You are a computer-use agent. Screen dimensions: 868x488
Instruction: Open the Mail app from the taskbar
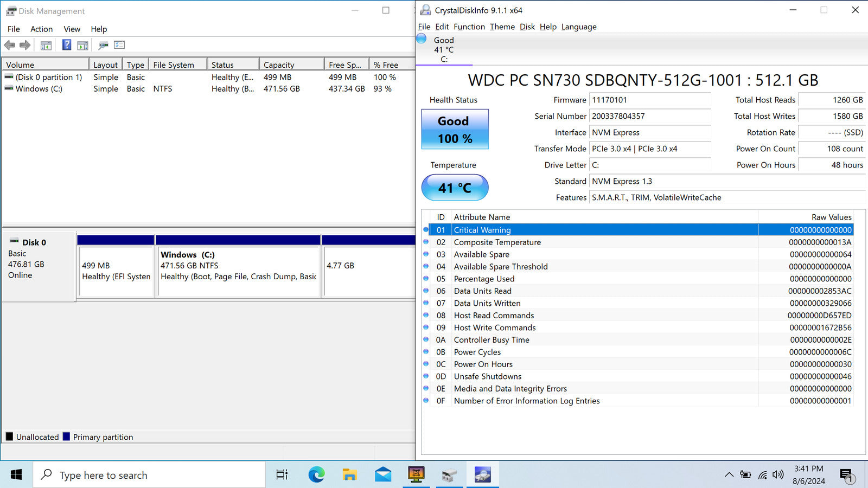383,475
